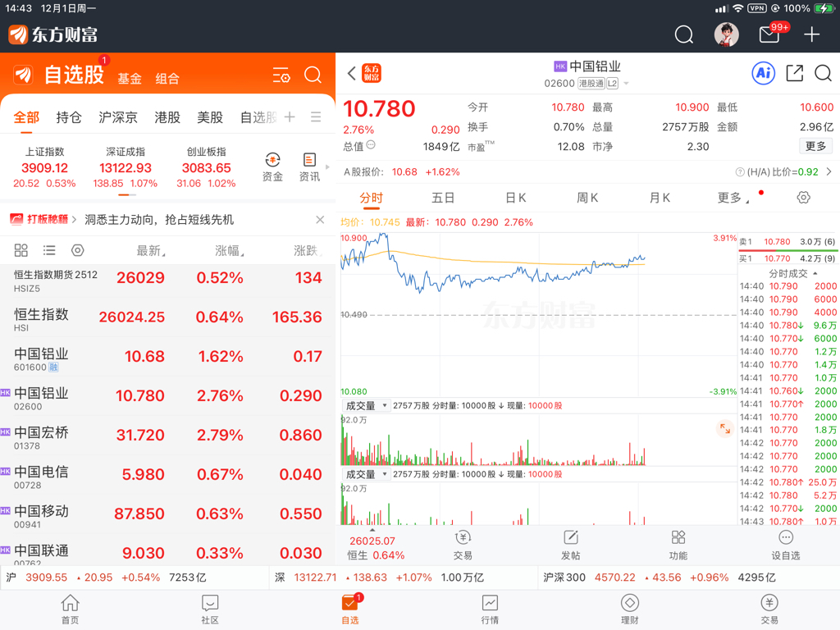Add a new watchlist group tab
The height and width of the screenshot is (630, 840).
tap(290, 116)
